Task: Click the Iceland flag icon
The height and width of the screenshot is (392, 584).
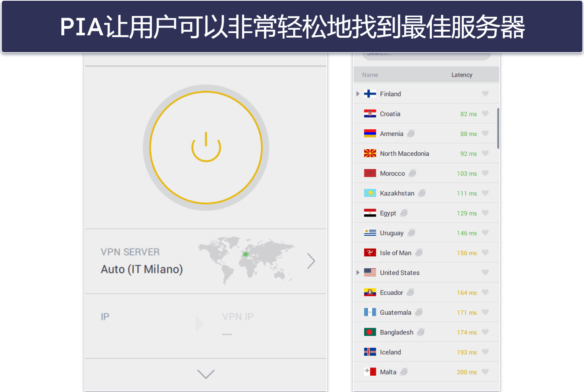Action: [x=370, y=352]
